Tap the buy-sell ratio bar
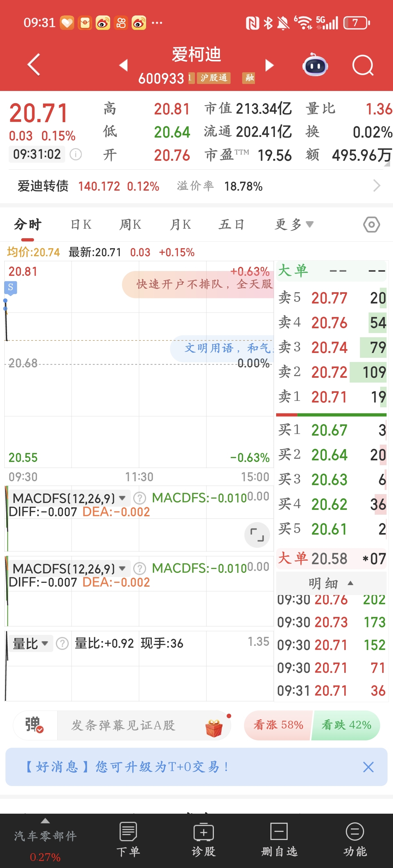The width and height of the screenshot is (393, 868). pyautogui.click(x=331, y=414)
